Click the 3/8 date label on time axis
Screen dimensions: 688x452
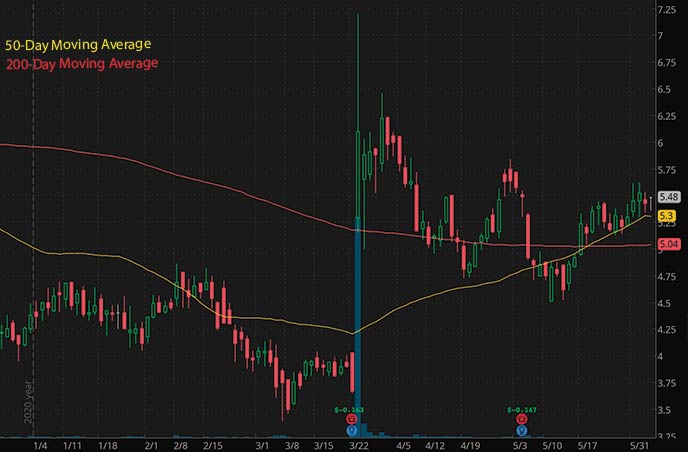(x=292, y=446)
